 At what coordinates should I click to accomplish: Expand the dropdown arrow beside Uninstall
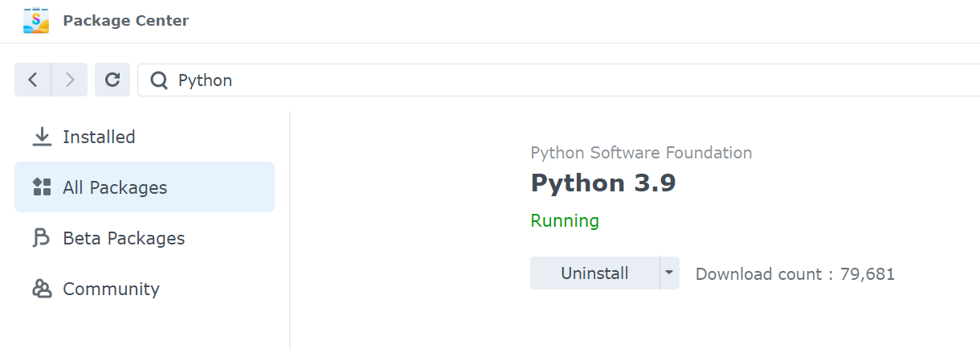coord(669,273)
